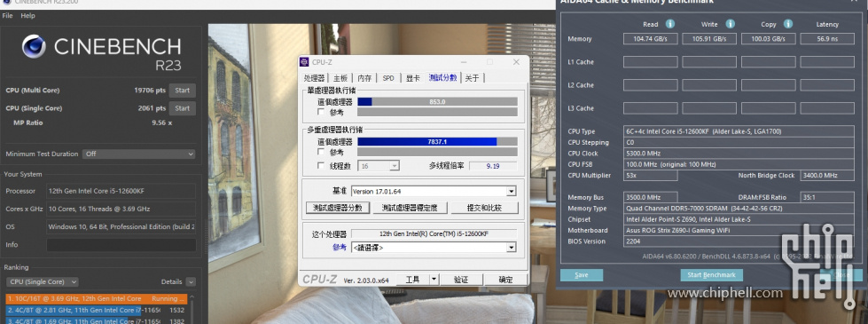Click the North Bridge Clock 3400.0 MHz field
This screenshot has width=868, height=324.
(x=827, y=176)
